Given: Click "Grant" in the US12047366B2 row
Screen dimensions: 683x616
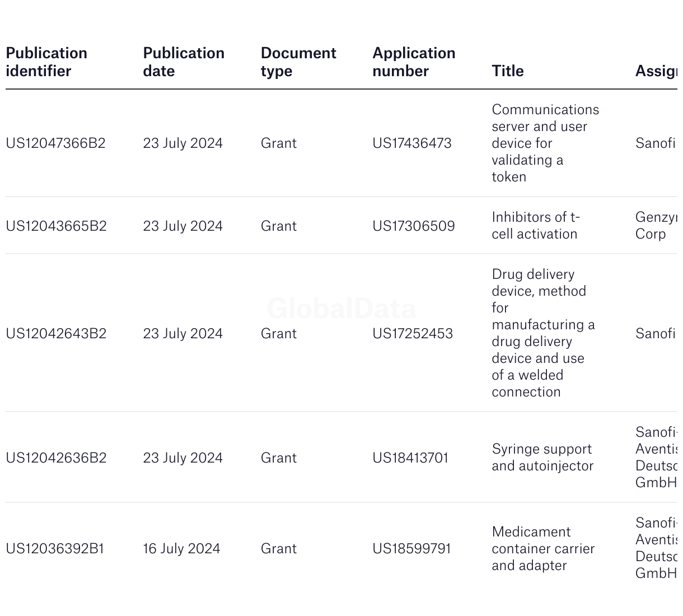Looking at the screenshot, I should click(279, 143).
